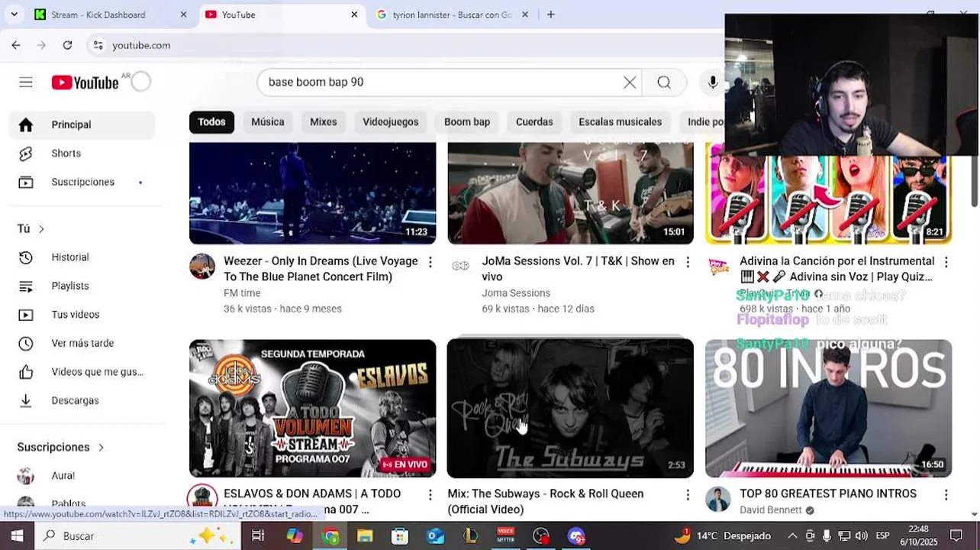Select the Mixes filter chip

coord(324,122)
